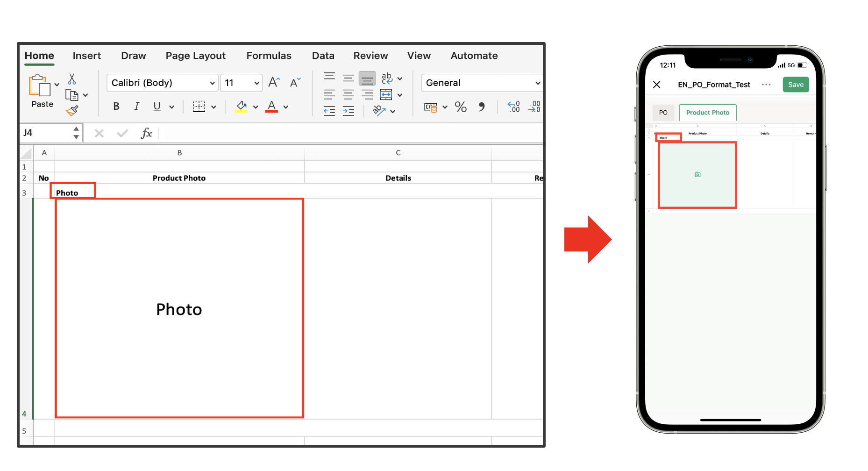
Task: Apply the yellow fill color swatch
Action: point(242,107)
